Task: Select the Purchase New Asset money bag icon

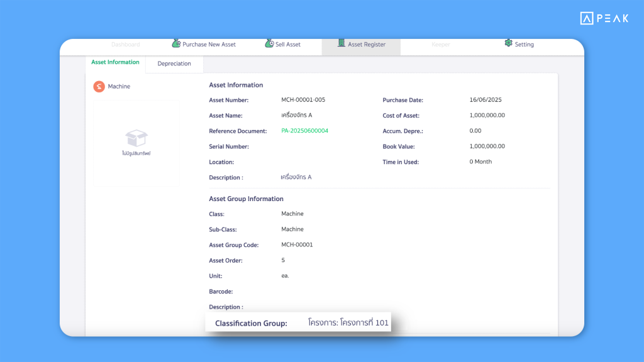Action: (175, 43)
